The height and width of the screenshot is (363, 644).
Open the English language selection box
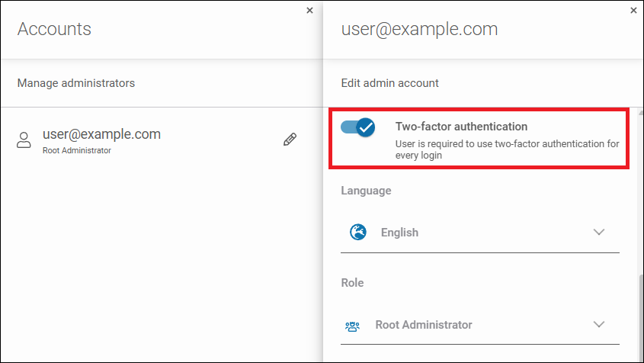pos(479,233)
